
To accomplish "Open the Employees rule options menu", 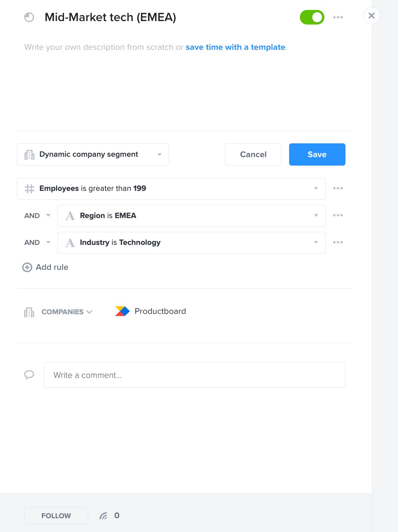I will click(338, 188).
